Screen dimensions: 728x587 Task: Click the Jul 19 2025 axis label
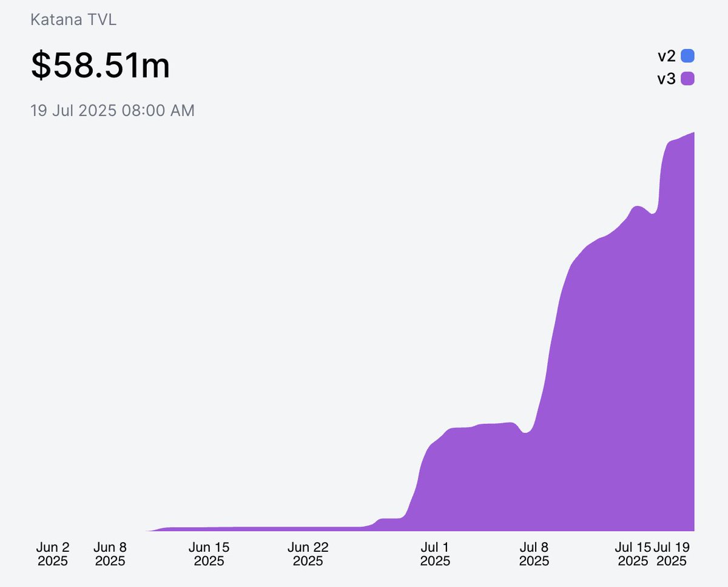pyautogui.click(x=671, y=554)
